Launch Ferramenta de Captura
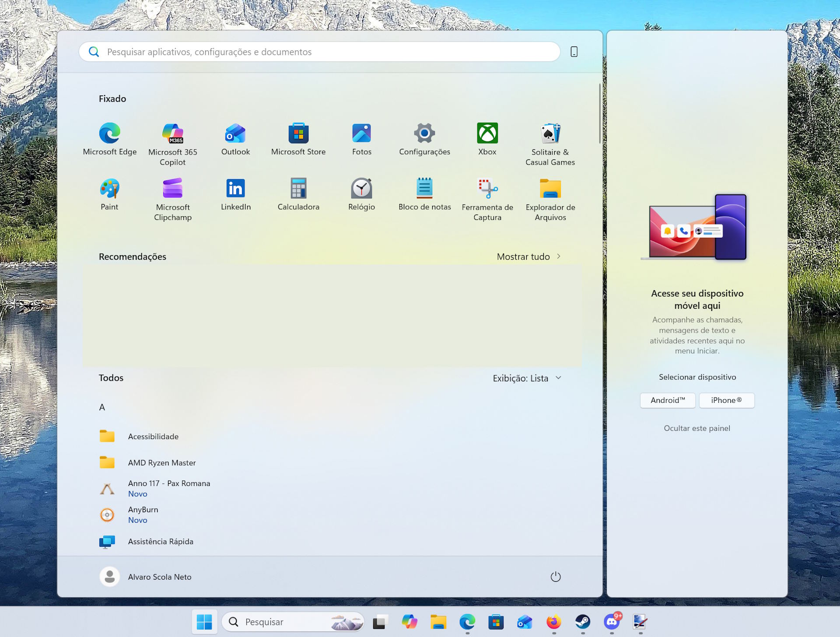 pyautogui.click(x=487, y=199)
